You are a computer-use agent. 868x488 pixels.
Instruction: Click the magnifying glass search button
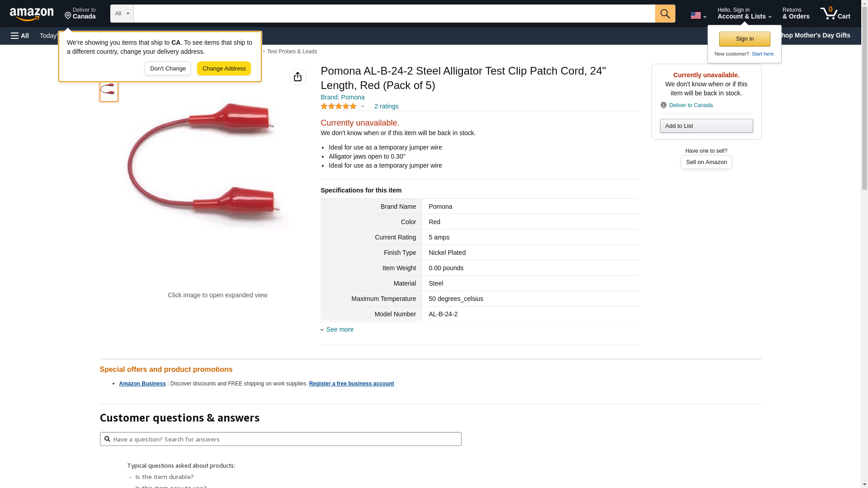(665, 14)
